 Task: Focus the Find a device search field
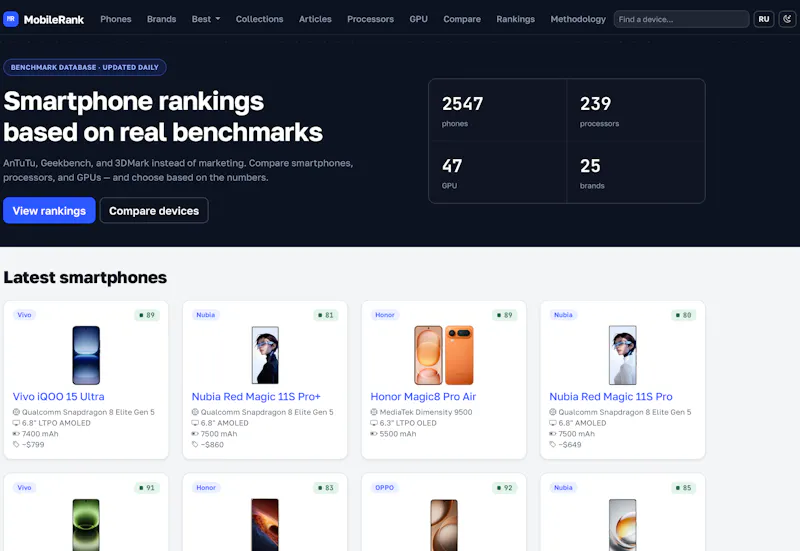[x=681, y=19]
